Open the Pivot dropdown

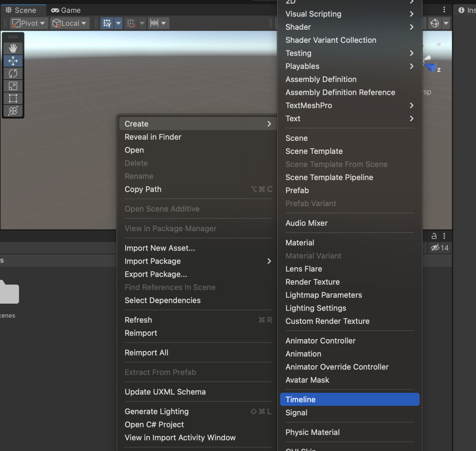coord(28,23)
